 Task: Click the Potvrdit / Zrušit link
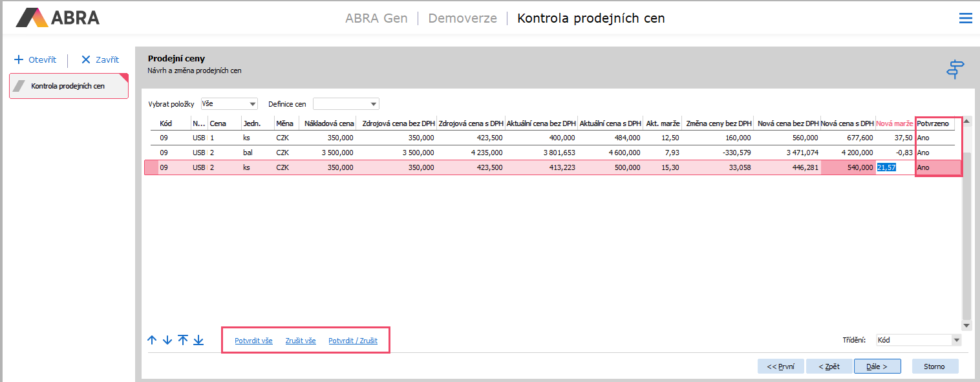click(x=353, y=341)
